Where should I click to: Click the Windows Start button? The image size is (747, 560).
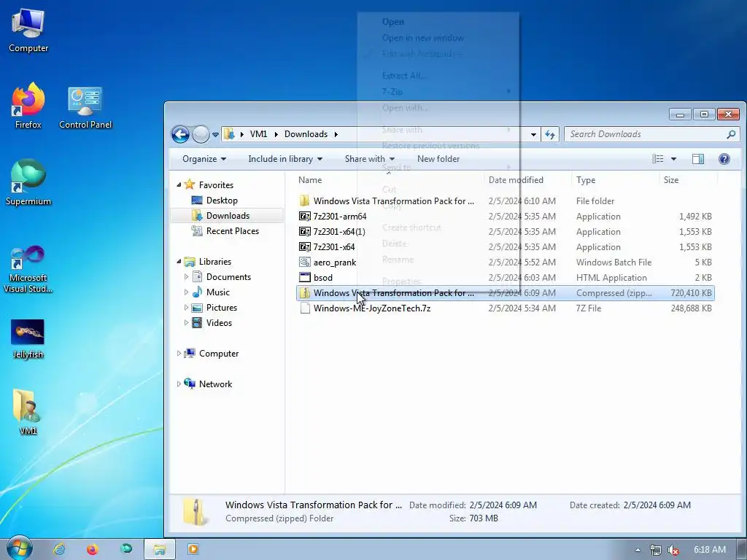point(19,548)
